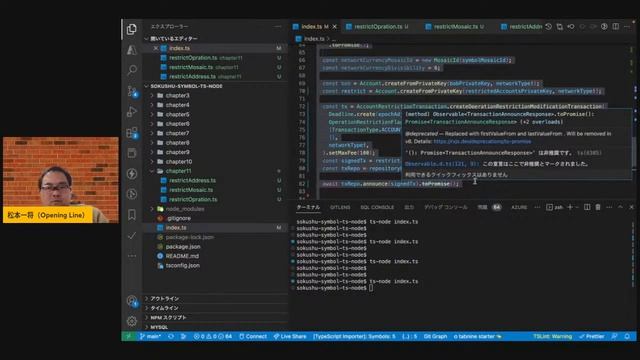The image size is (640, 360).
Task: Click tabnine starter in status bar
Action: coord(478,336)
